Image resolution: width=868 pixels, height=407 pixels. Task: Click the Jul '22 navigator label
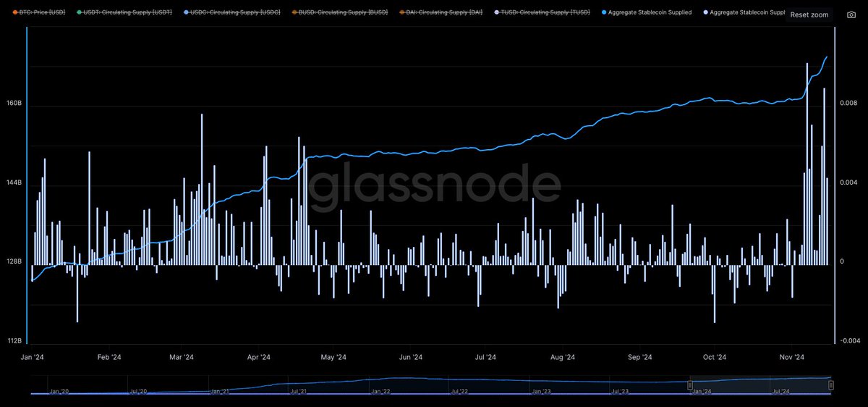[460, 391]
